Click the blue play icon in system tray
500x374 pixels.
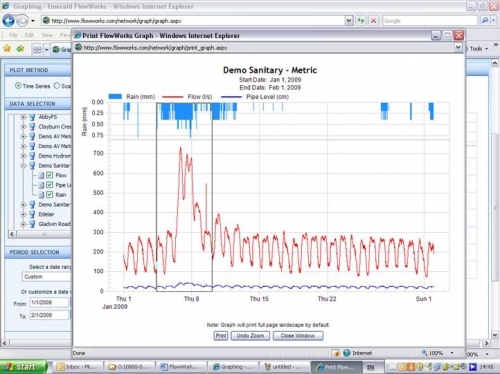(x=472, y=367)
